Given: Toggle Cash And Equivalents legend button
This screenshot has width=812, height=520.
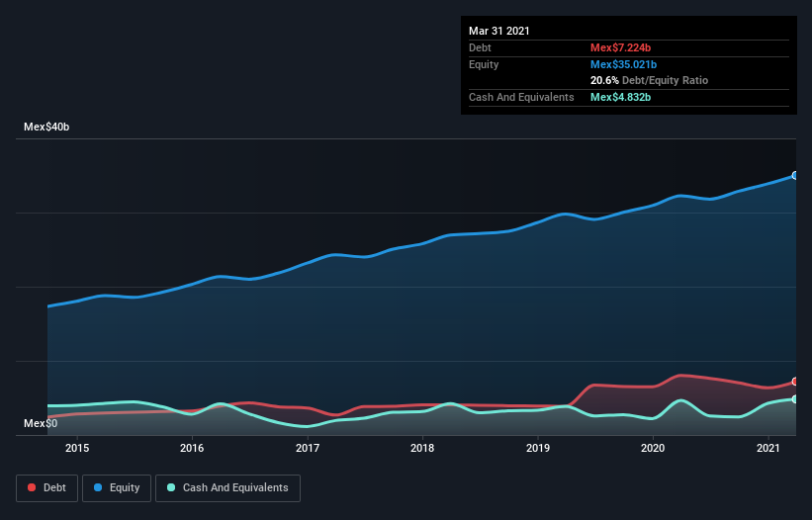Looking at the screenshot, I should pyautogui.click(x=227, y=488).
